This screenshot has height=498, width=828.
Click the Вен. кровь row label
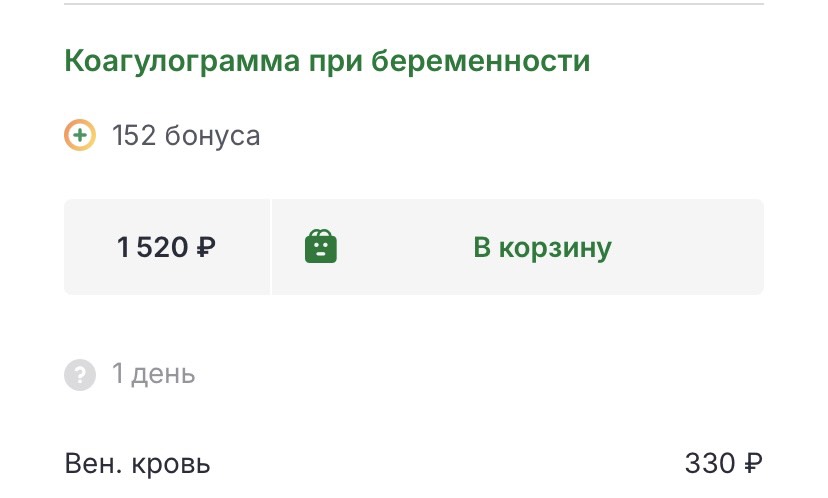pos(138,464)
